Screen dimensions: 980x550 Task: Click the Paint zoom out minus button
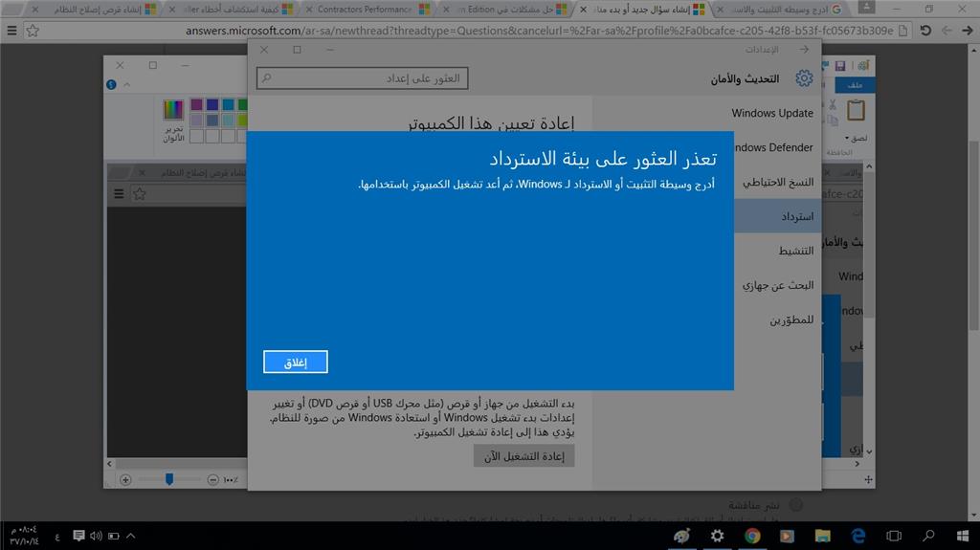click(x=213, y=480)
